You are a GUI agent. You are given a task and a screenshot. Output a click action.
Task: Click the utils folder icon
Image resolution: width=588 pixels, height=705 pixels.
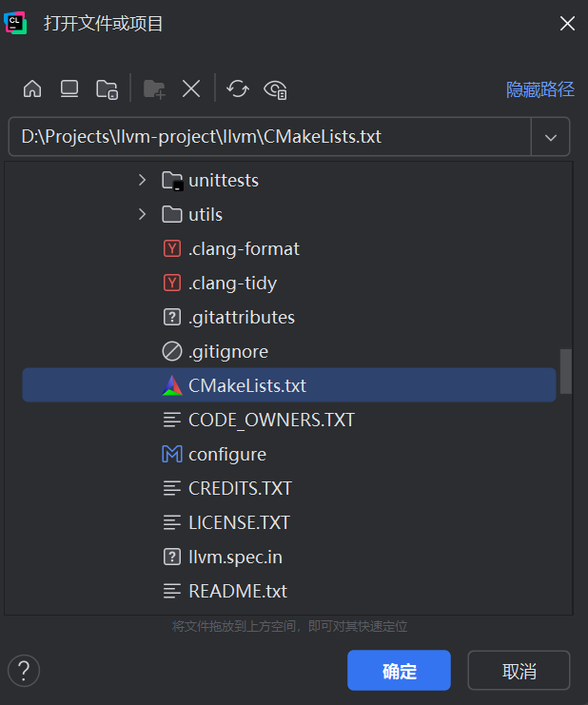(x=171, y=214)
